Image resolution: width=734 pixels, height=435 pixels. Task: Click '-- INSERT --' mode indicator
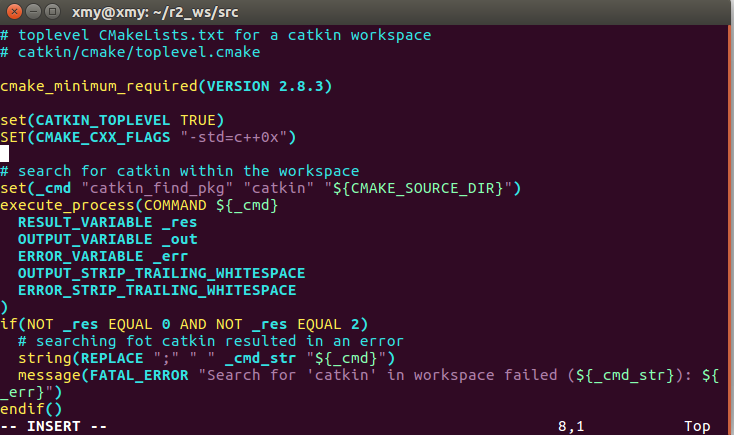tap(53, 426)
